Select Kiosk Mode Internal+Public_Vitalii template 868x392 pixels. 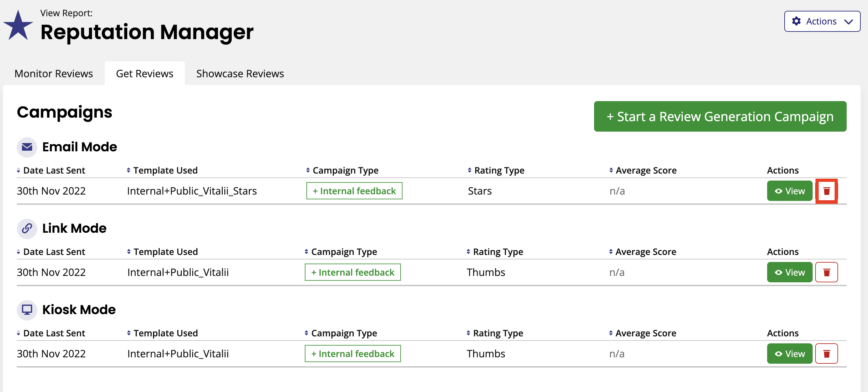pos(178,354)
